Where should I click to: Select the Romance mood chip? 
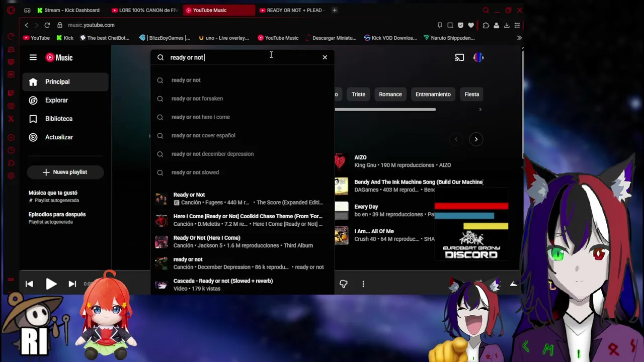pyautogui.click(x=390, y=95)
